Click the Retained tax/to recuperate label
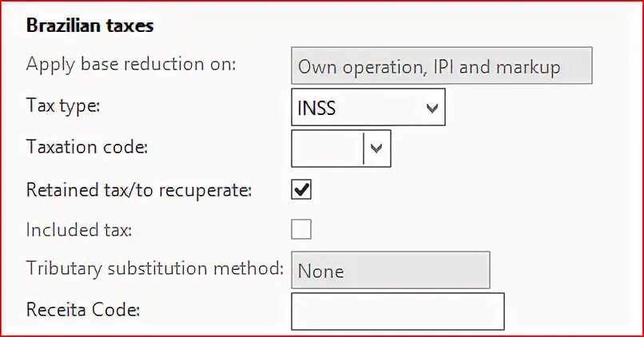This screenshot has height=337, width=644. [139, 190]
